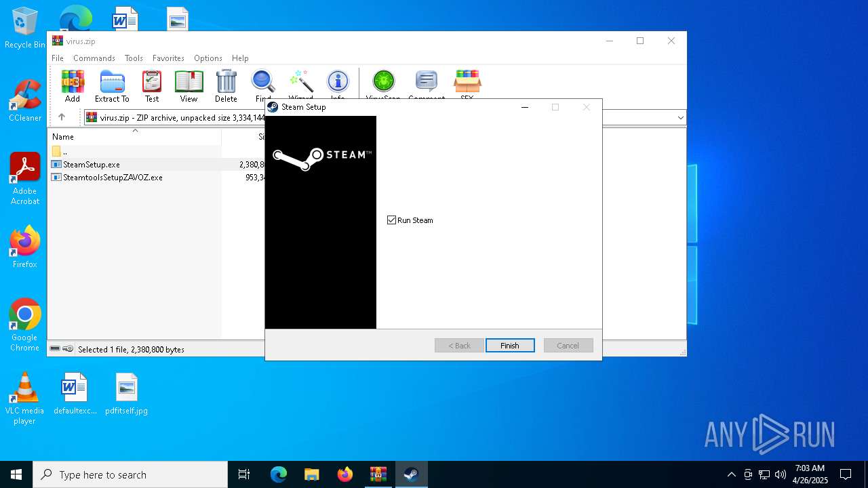
Task: Open the File menu in WinRAR
Action: pos(58,58)
